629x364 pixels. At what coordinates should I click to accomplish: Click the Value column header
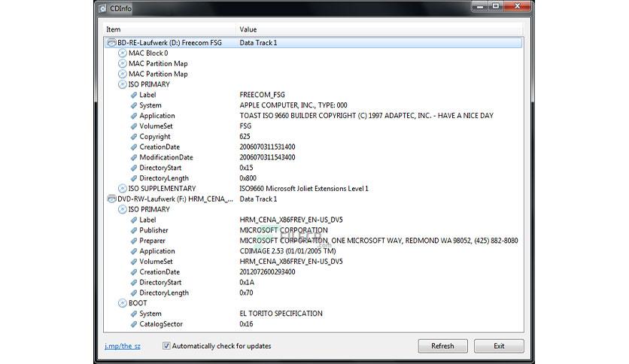(x=379, y=29)
